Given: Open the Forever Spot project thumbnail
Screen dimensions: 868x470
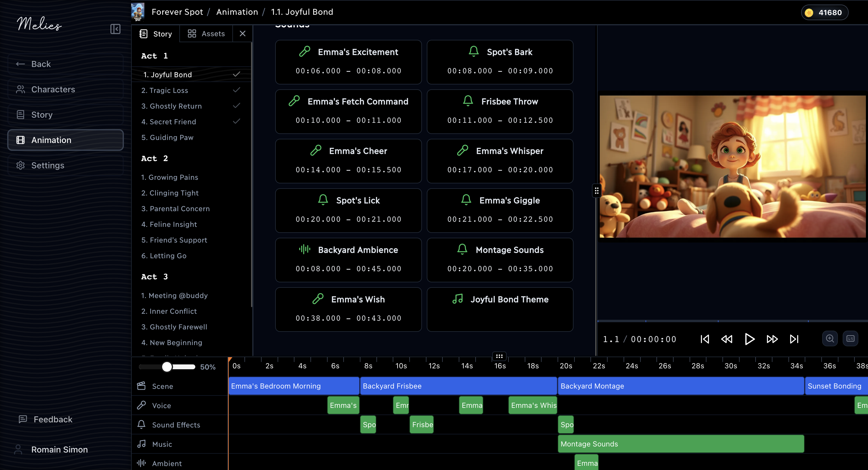Looking at the screenshot, I should pos(138,12).
